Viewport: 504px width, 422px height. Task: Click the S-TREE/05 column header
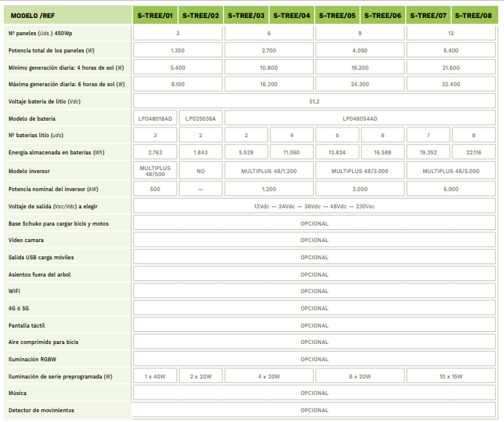337,15
